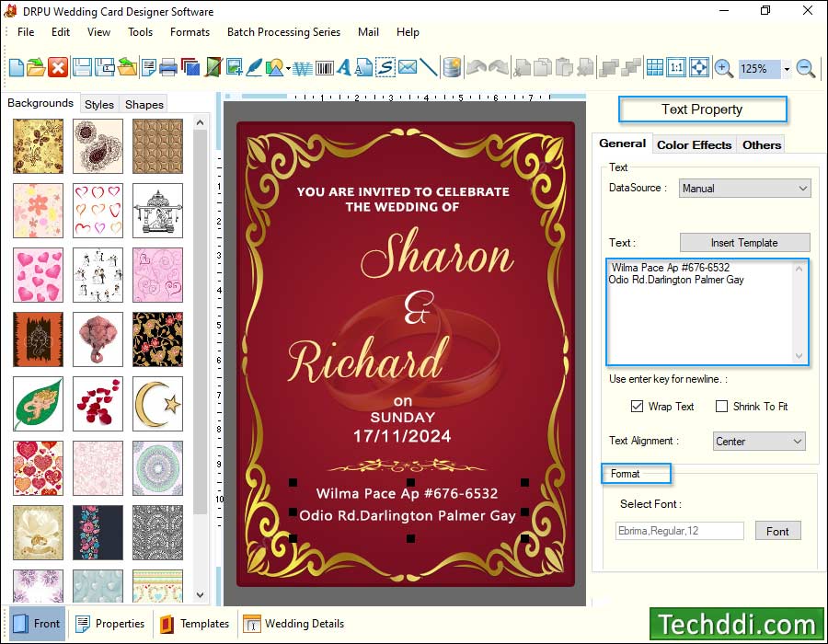Switch to the Styles tab
828x644 pixels.
(99, 105)
